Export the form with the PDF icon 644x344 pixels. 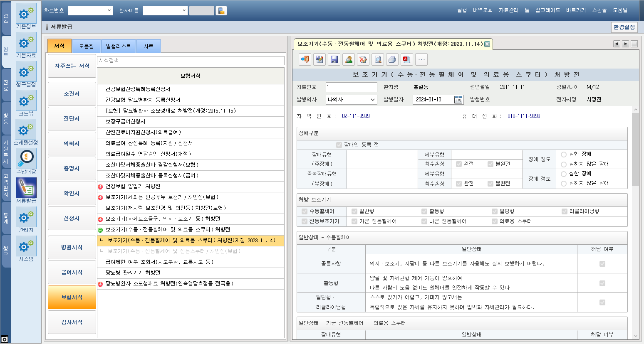tap(406, 59)
